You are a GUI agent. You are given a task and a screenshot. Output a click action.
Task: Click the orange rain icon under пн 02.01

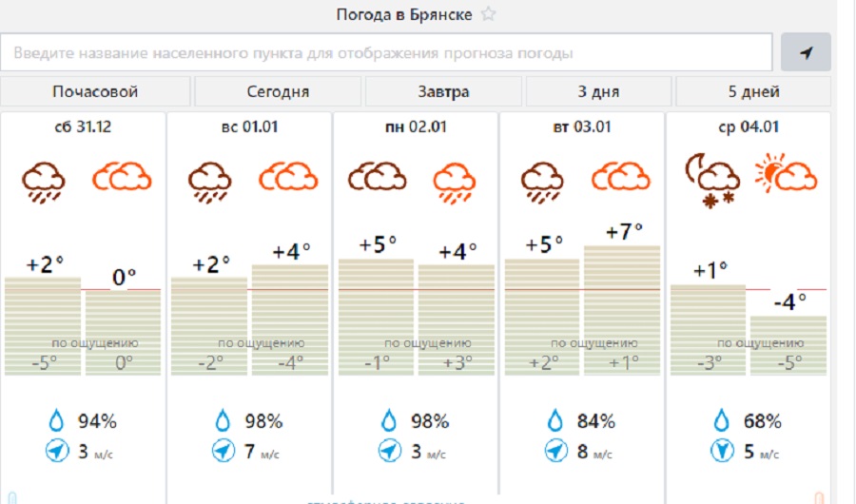click(x=455, y=184)
